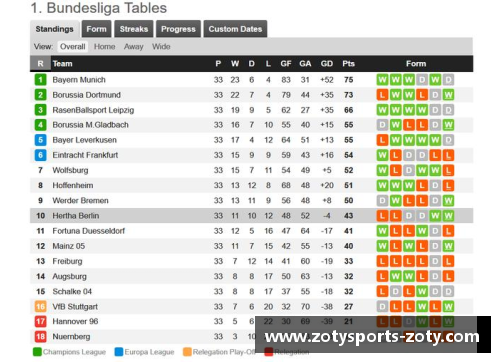Screen dimensions: 500x362
Task: Click first L form icon for Freiburg
Action: [x=382, y=261]
